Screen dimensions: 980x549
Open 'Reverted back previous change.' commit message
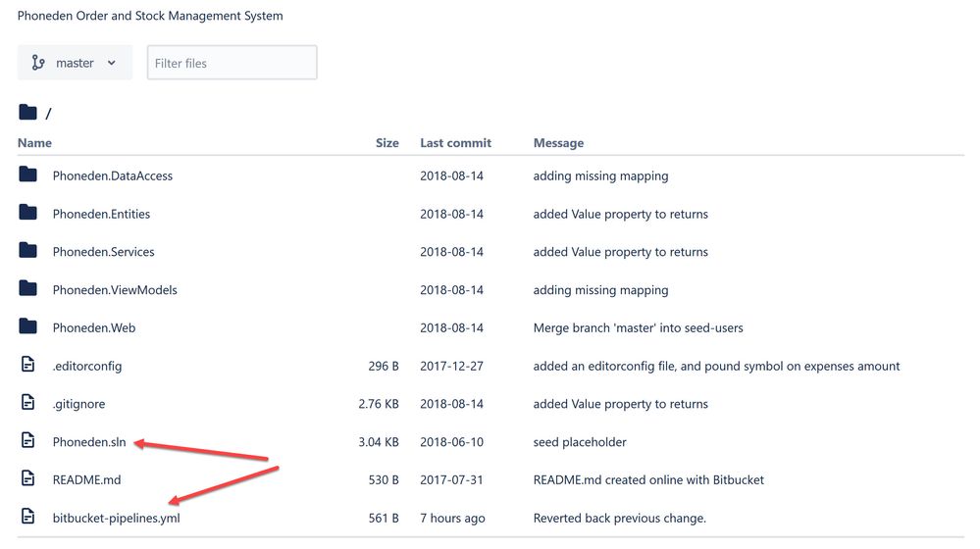[619, 519]
